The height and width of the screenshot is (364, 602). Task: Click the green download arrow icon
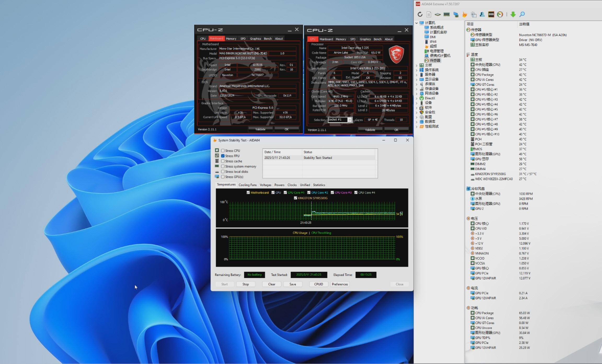pyautogui.click(x=513, y=14)
